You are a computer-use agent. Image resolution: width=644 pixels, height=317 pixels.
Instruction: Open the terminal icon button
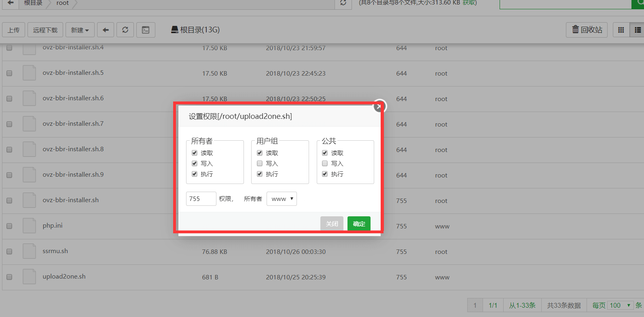point(146,30)
